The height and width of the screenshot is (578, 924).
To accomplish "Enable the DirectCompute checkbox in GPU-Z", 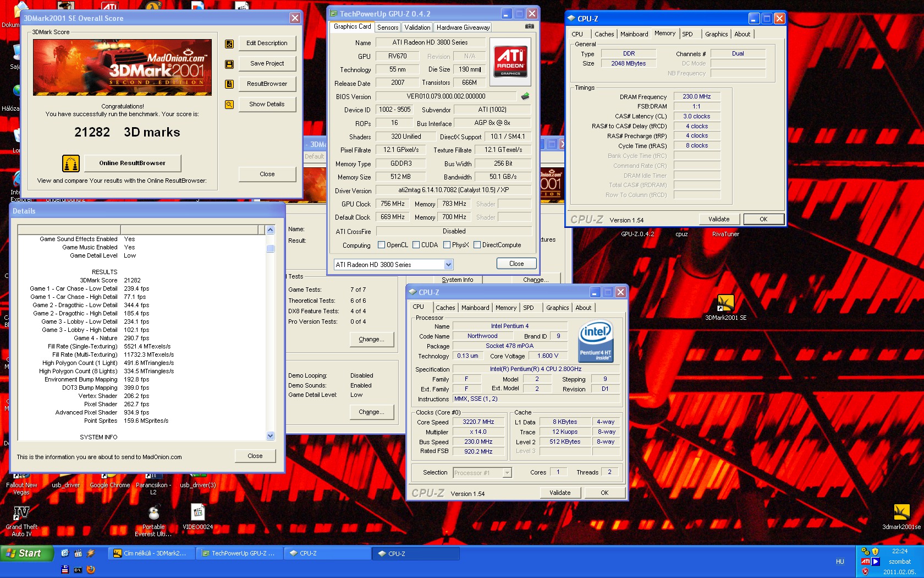I will pyautogui.click(x=477, y=245).
